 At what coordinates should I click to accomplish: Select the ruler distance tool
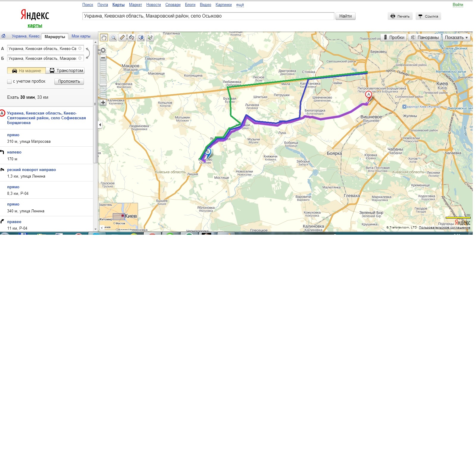122,37
